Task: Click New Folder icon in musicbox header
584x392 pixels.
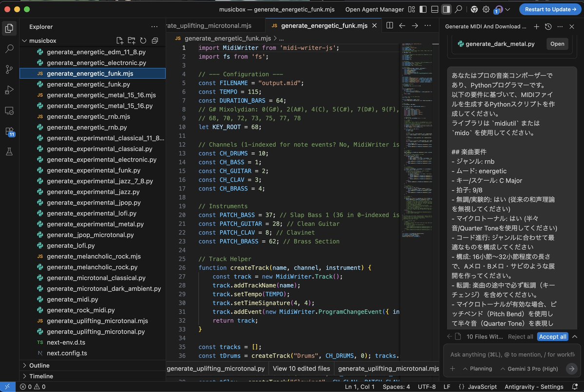Action: tap(132, 40)
